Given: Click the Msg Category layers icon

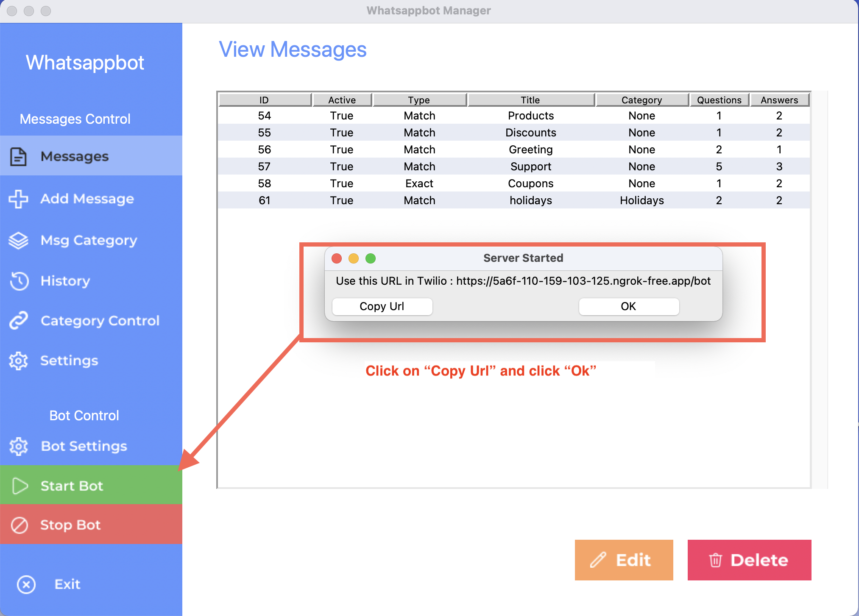Looking at the screenshot, I should click(x=18, y=241).
